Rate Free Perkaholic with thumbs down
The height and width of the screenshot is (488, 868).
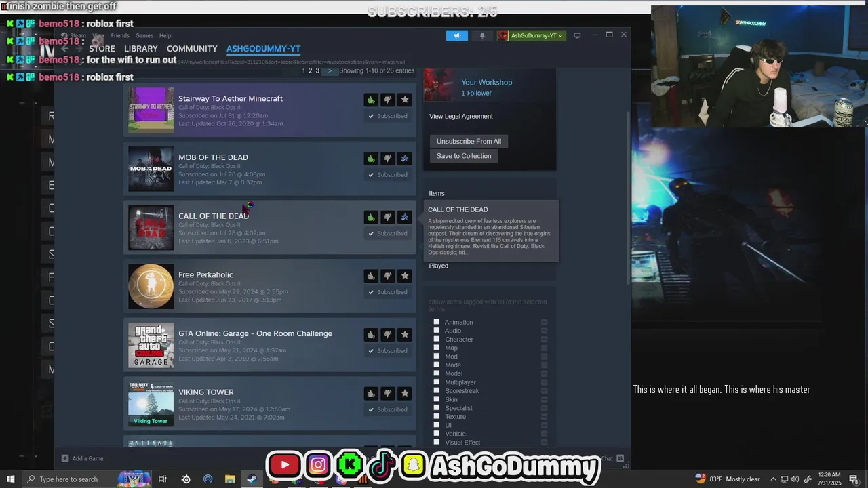click(388, 276)
